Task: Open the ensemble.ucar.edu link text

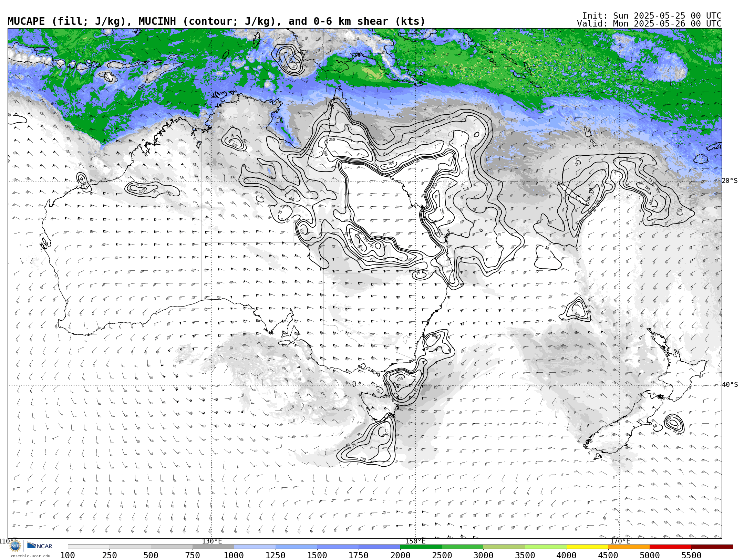Action: 30,556
